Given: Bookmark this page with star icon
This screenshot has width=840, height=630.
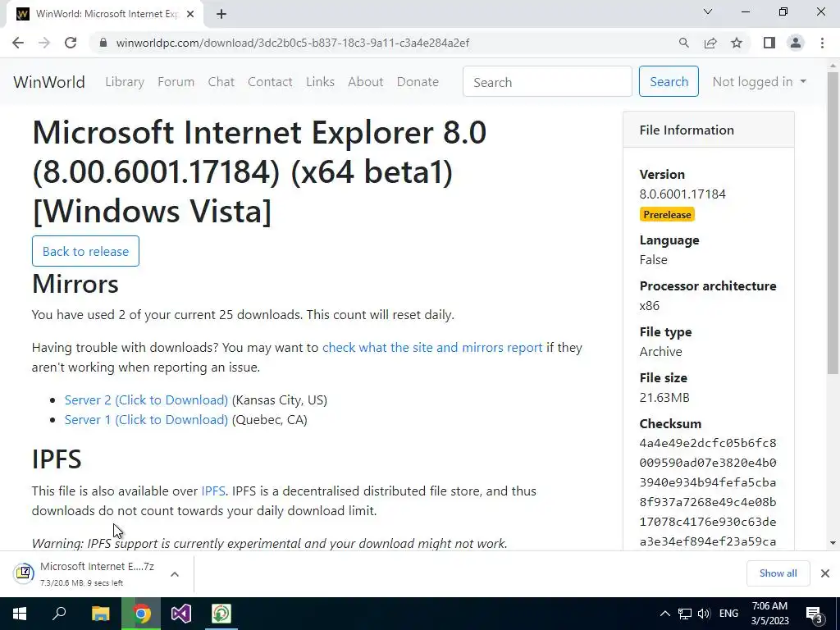Looking at the screenshot, I should click(737, 43).
